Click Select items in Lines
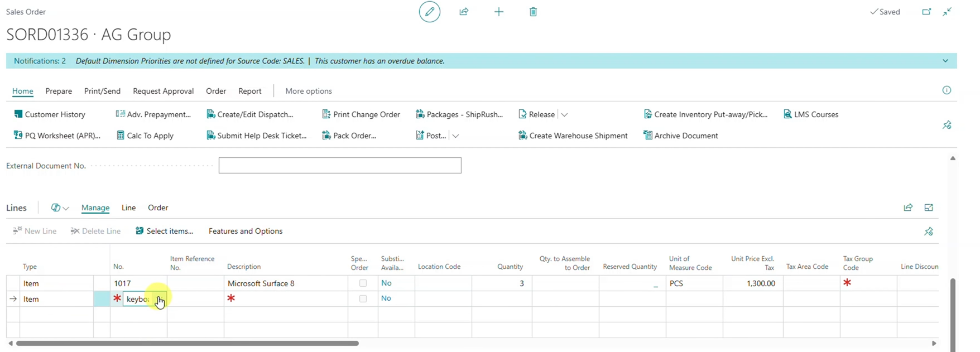Viewport: 980px width, 352px height. coord(164,231)
